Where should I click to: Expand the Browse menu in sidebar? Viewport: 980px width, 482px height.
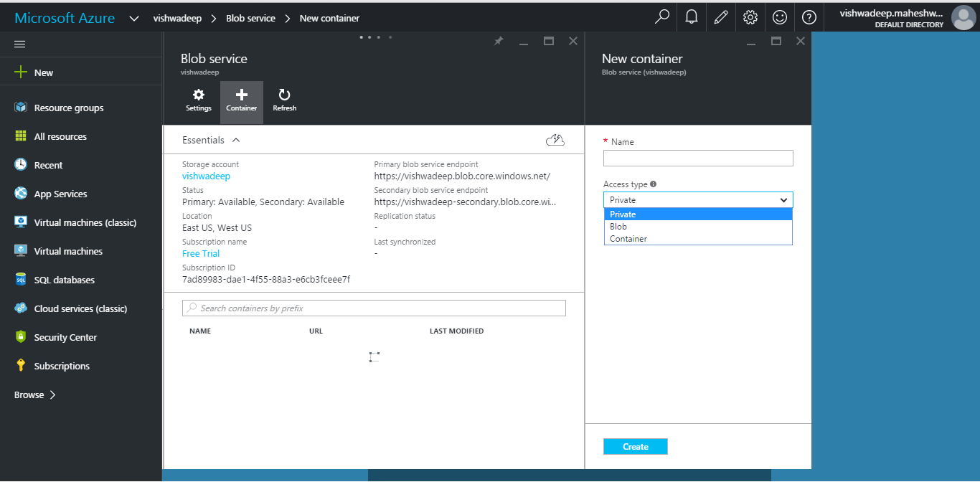(35, 394)
